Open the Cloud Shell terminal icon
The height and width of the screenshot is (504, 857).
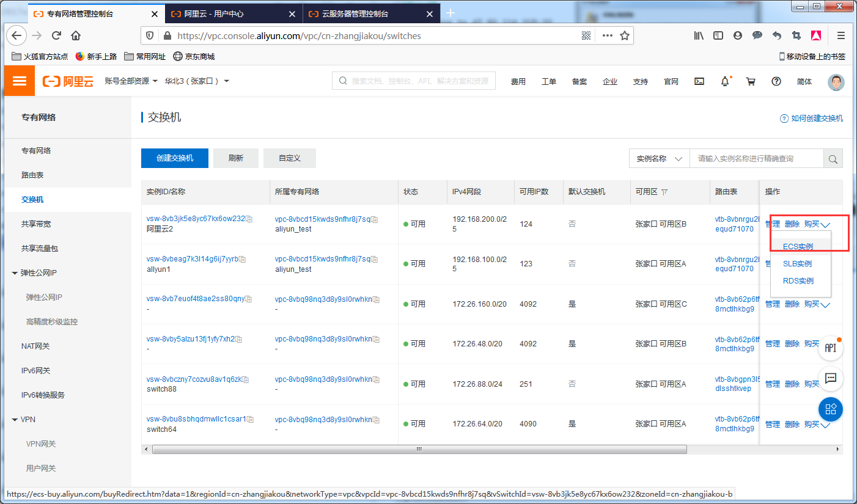coord(700,81)
